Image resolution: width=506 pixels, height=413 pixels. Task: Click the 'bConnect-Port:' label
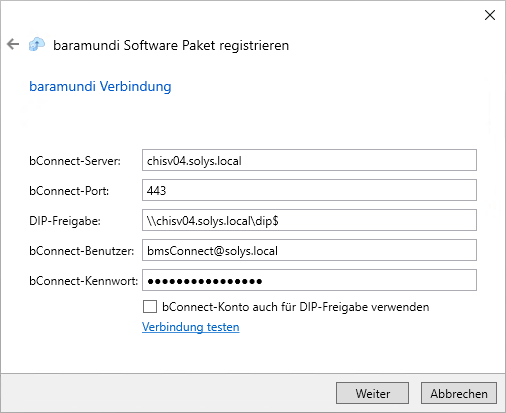[69, 191]
